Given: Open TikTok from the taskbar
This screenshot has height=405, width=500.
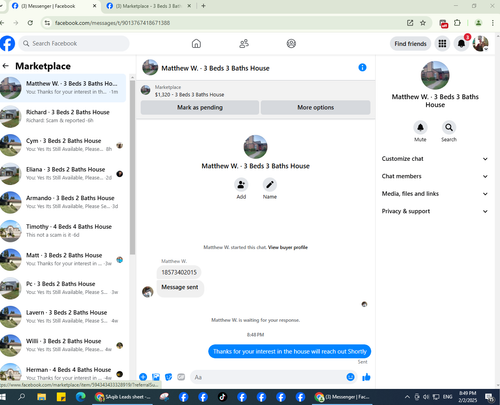Looking at the screenshot, I should coord(222,397).
